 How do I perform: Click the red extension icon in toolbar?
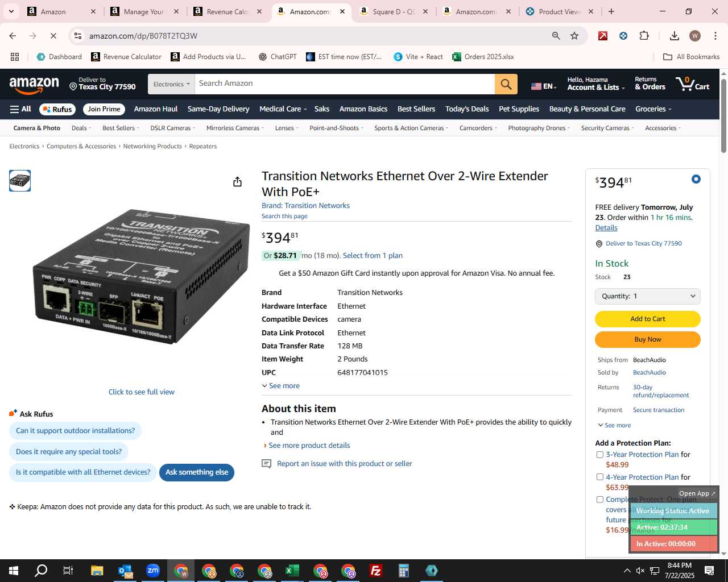(x=603, y=36)
